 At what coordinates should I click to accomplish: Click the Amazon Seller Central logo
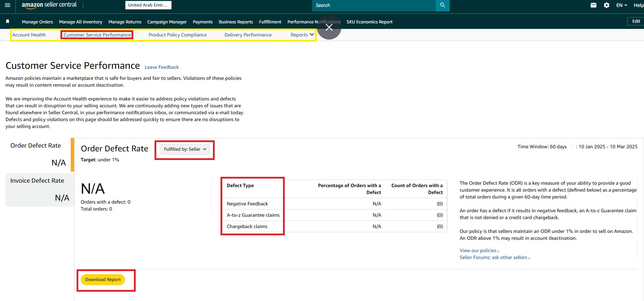click(x=49, y=5)
